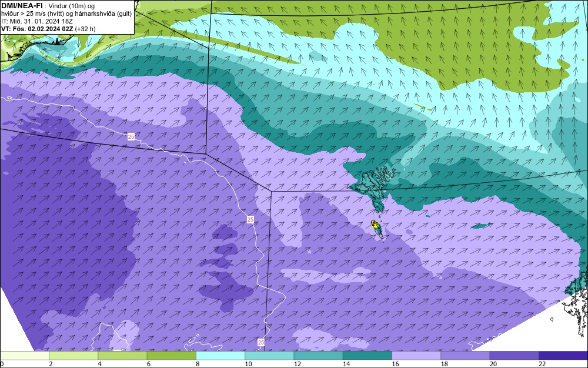
Task: Click the 2–4 m/s light green legend swatch
Action: 73,355
